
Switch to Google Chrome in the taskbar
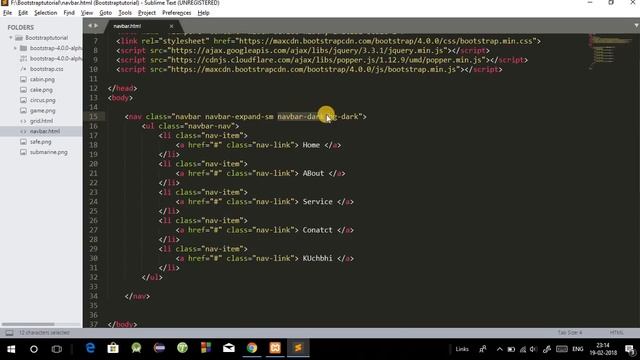coord(252,348)
